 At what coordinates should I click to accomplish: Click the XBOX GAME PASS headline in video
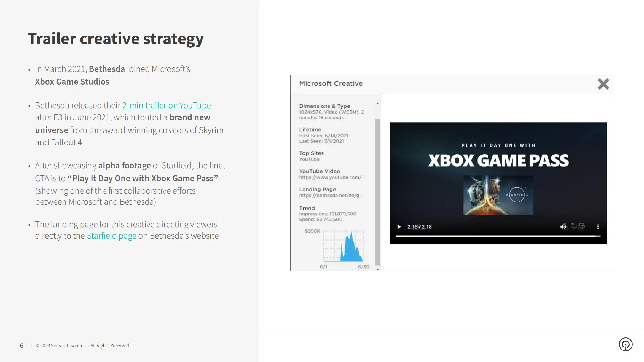coord(498,161)
